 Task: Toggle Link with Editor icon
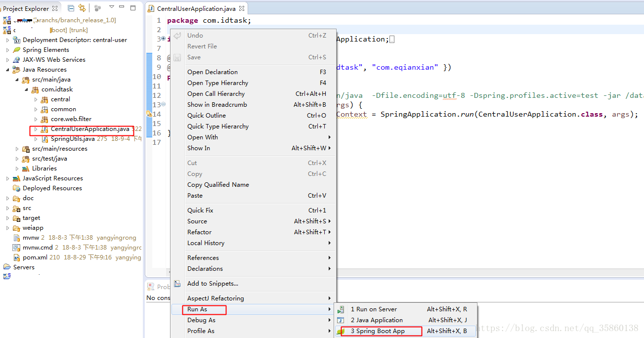tap(82, 8)
